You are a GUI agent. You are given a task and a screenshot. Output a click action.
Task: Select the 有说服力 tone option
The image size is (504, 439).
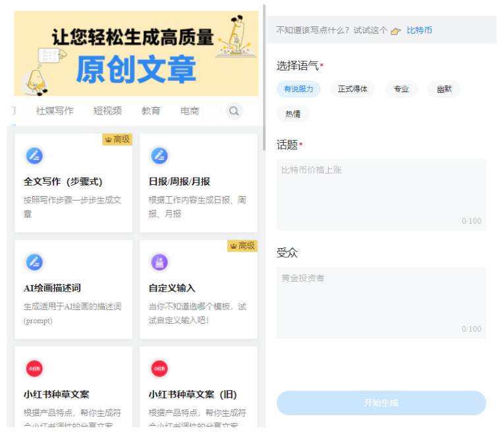point(298,89)
